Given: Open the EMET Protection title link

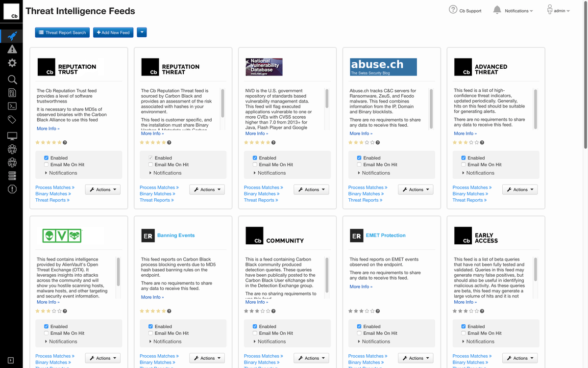Looking at the screenshot, I should coord(386,236).
